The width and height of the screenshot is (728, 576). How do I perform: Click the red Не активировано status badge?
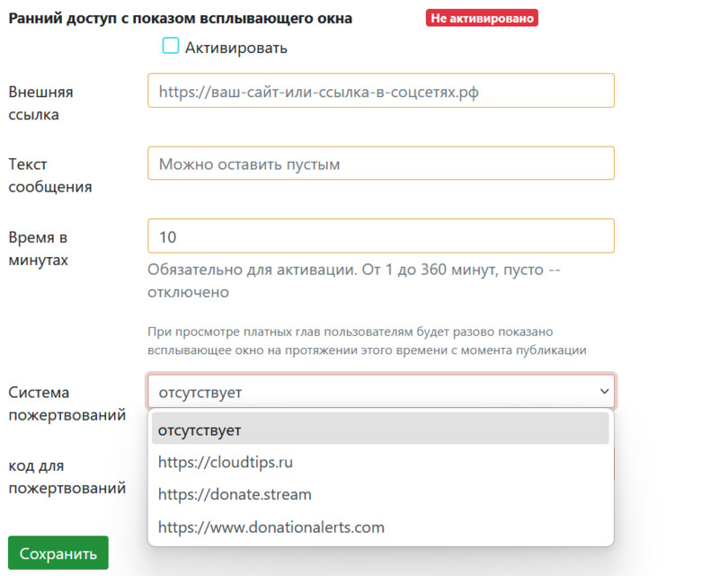point(482,18)
